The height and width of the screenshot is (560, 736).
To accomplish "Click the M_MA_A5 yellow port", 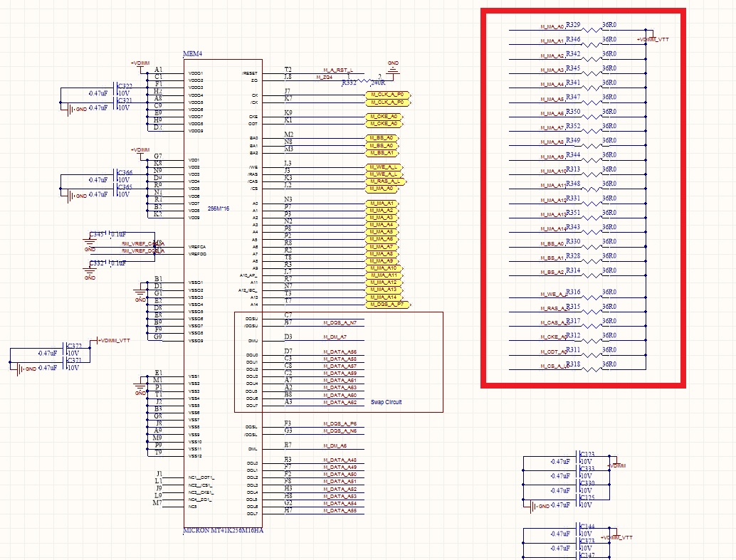I will (x=382, y=232).
